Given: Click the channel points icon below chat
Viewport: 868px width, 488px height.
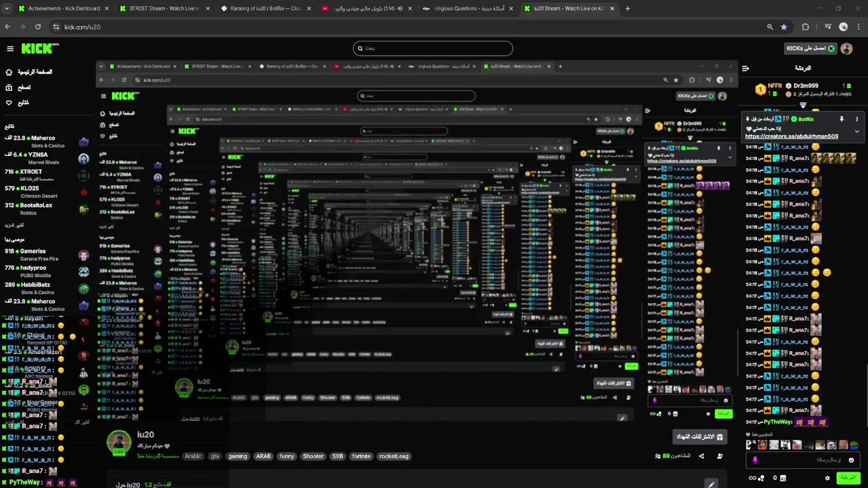Looking at the screenshot, I should [761, 478].
